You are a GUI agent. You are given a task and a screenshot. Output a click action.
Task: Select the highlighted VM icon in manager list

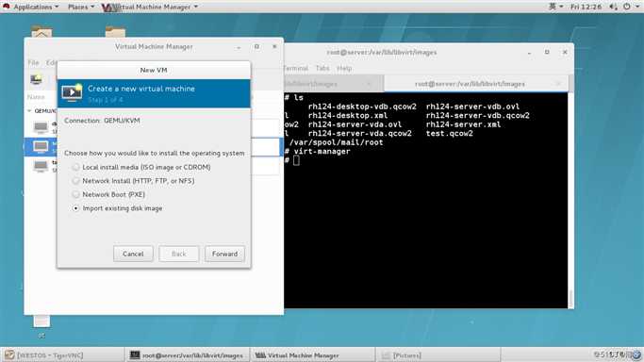point(41,146)
